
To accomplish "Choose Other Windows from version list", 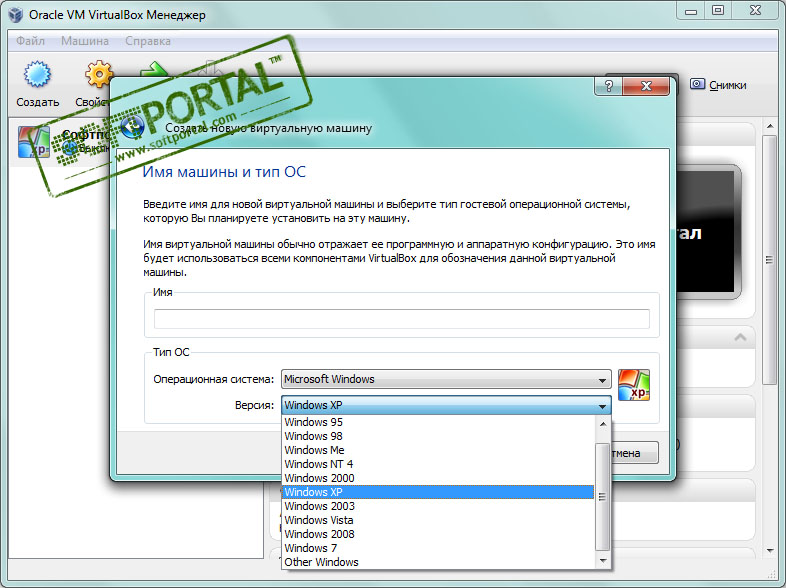I will pos(438,562).
